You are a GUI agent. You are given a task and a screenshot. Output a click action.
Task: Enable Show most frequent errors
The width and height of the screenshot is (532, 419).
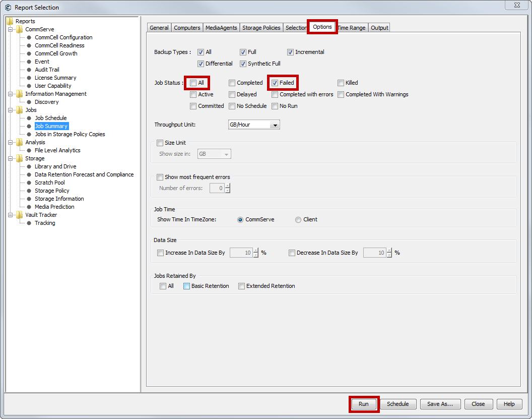(160, 177)
